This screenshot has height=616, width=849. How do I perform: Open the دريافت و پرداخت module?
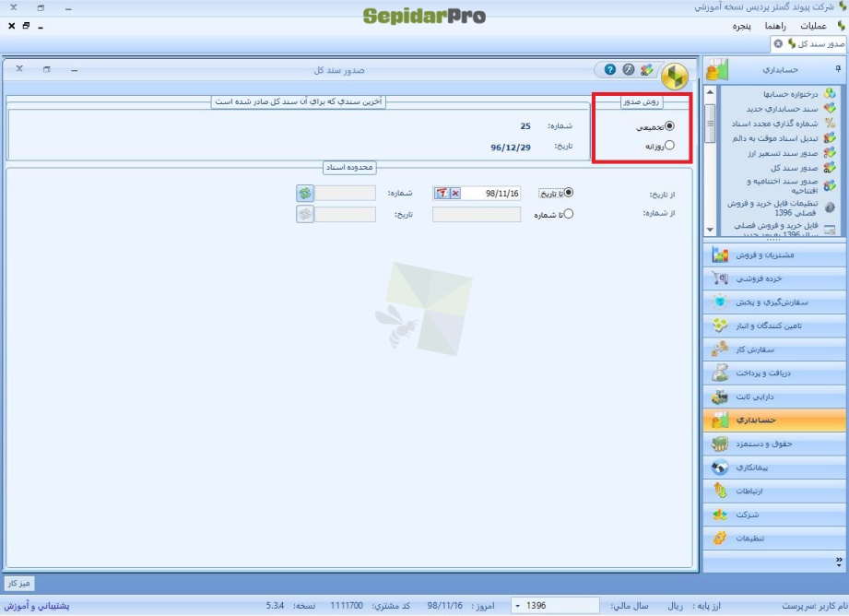click(x=774, y=373)
